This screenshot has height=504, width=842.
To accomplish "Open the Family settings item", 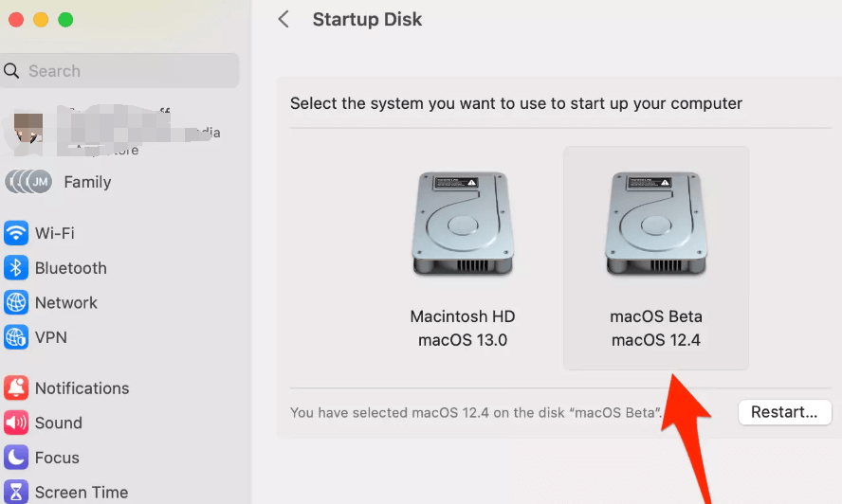I will coord(87,182).
